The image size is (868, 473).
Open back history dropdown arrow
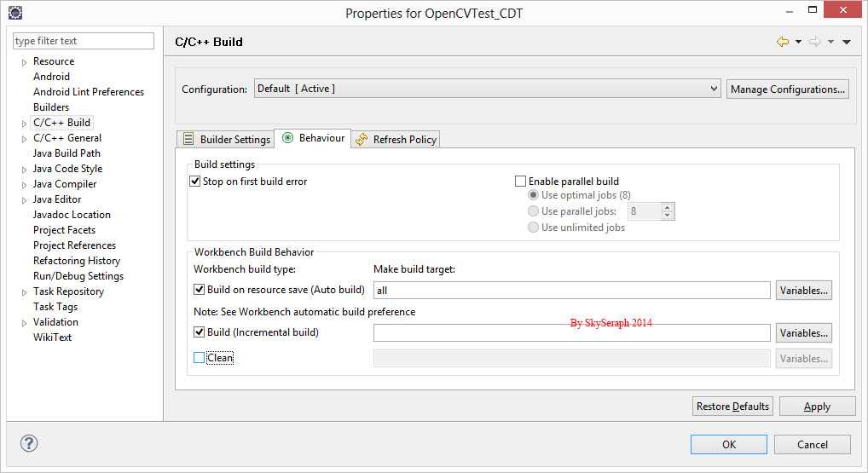798,42
